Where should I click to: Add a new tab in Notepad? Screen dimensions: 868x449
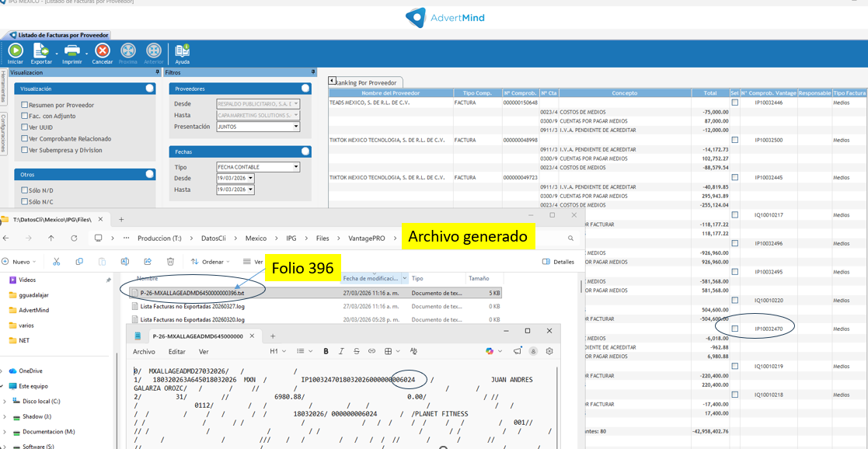click(x=272, y=336)
